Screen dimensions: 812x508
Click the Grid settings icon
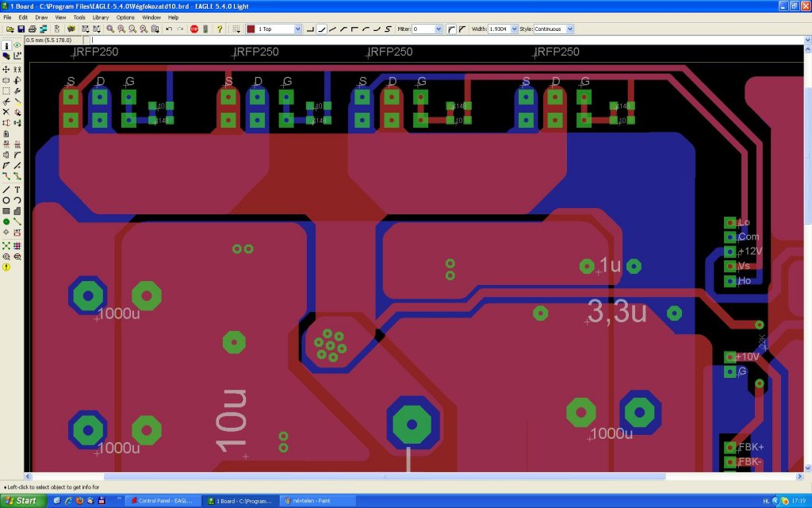pyautogui.click(x=236, y=29)
